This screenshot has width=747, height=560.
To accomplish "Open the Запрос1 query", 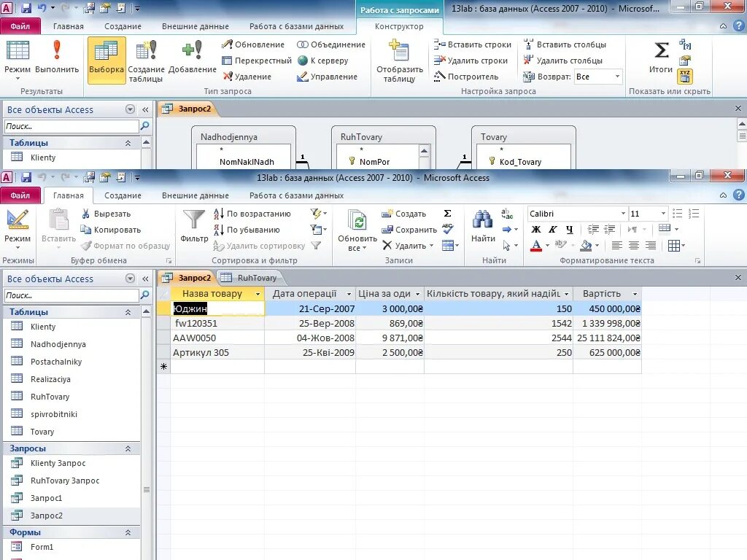I will pos(46,497).
